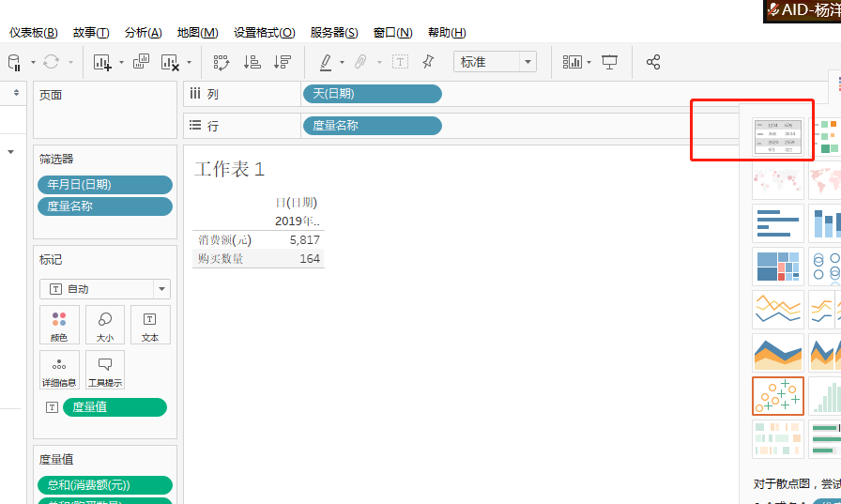Click the 工具提示 tooltip marks button
Screen dimensions: 841x504
[105, 370]
